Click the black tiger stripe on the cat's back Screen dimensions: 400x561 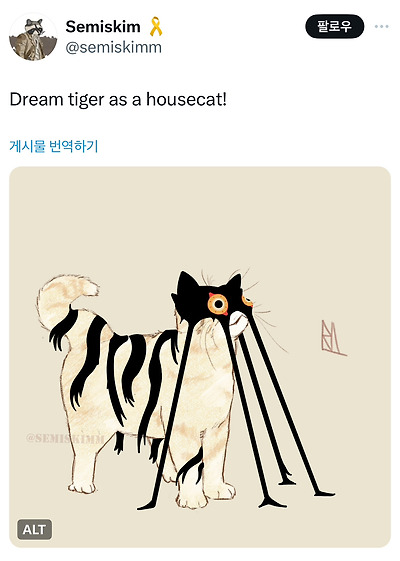(89, 358)
